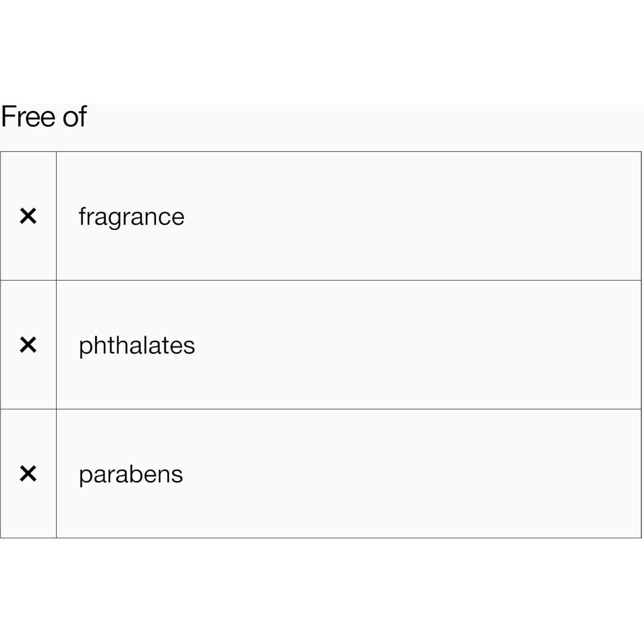Click the letter "f" starting fragrance
Screen dimensions: 644x644
click(82, 216)
